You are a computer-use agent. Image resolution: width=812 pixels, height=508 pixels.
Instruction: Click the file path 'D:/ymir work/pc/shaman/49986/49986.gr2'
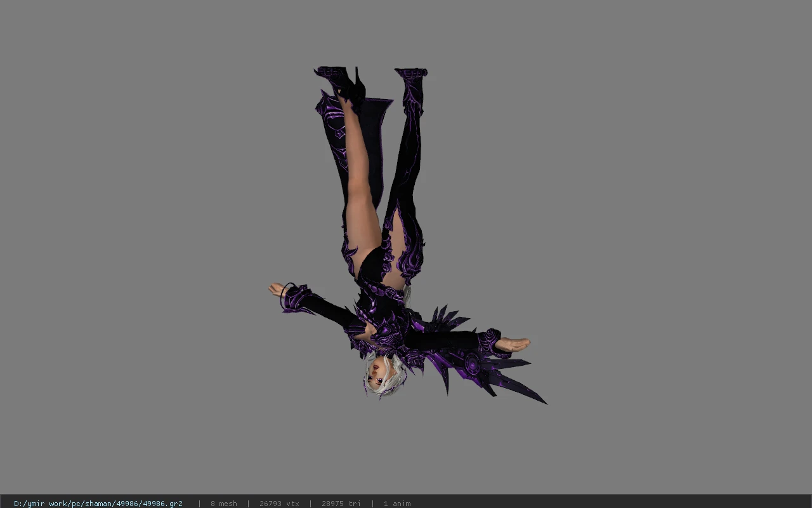pyautogui.click(x=98, y=504)
